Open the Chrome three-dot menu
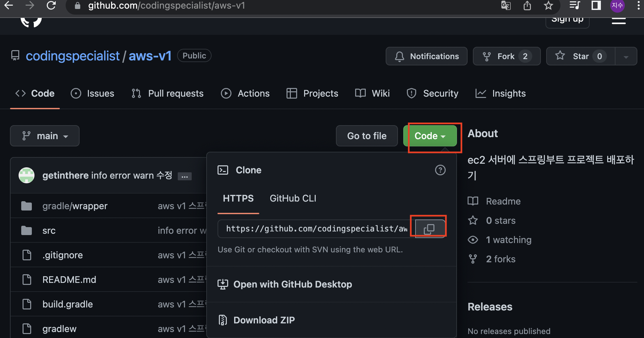Image resolution: width=644 pixels, height=338 pixels. point(638,5)
